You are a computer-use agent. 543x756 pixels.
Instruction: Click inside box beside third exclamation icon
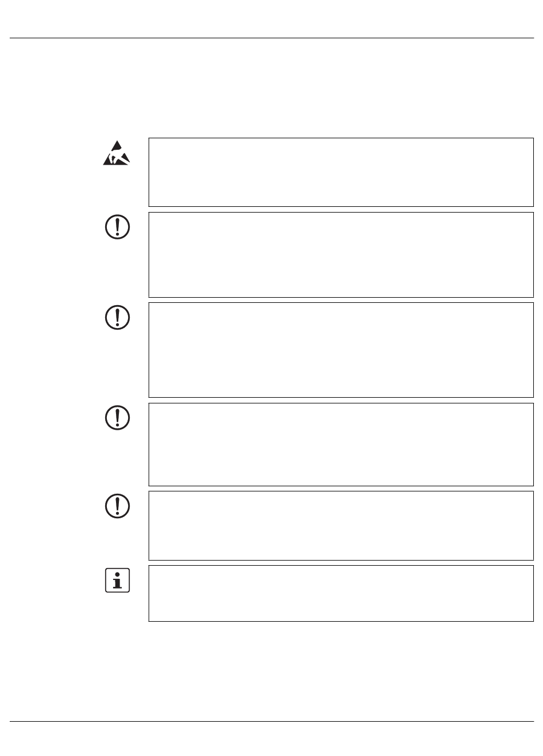(341, 445)
